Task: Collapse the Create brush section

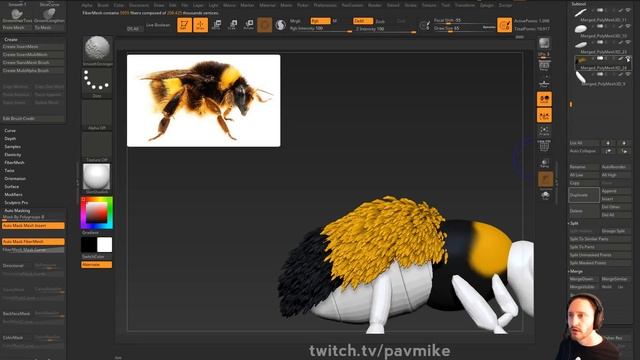Action: 11,40
